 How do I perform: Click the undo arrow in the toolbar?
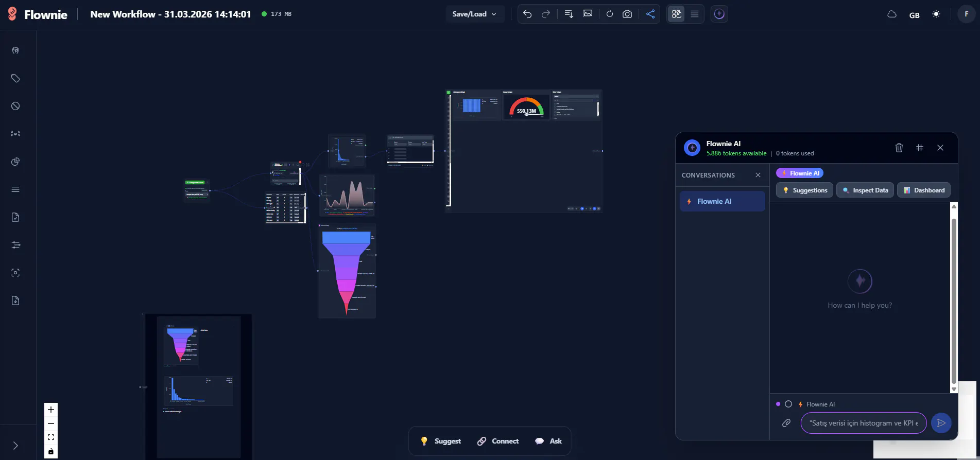tap(527, 14)
